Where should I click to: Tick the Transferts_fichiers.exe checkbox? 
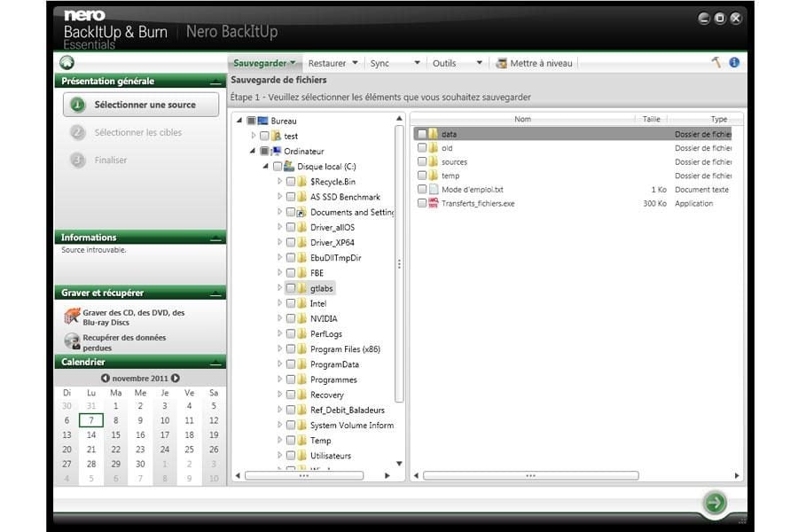pos(422,203)
